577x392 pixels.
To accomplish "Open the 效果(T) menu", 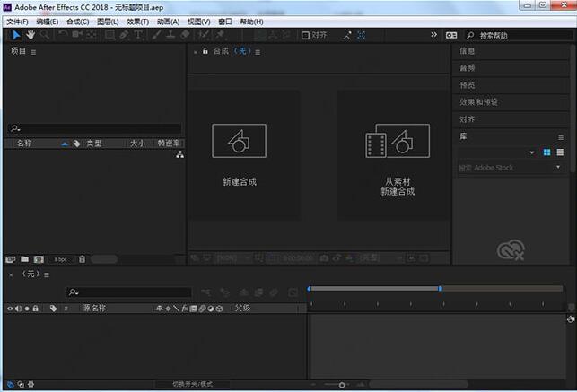I will pyautogui.click(x=137, y=21).
